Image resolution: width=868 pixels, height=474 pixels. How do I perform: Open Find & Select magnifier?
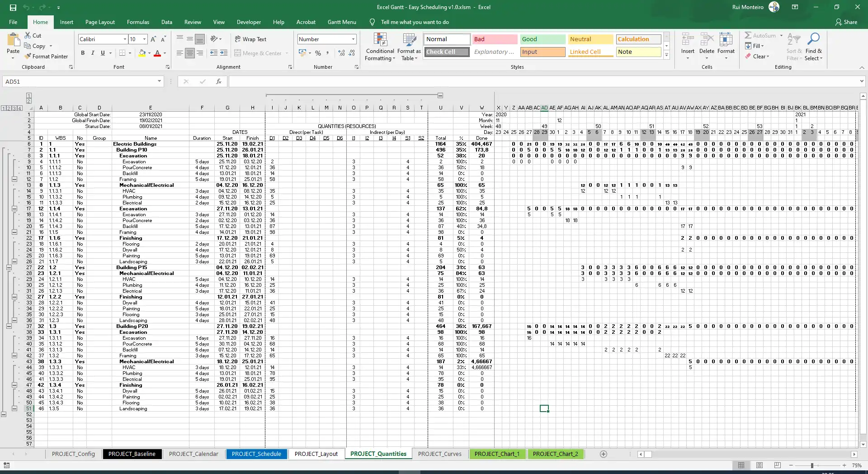point(813,47)
